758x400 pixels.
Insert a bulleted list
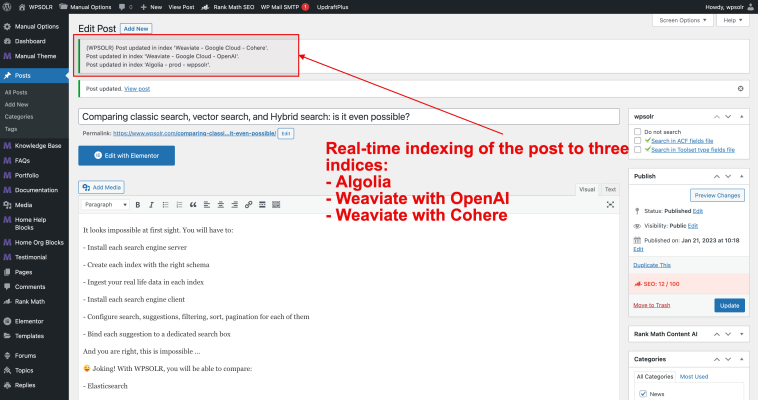165,205
